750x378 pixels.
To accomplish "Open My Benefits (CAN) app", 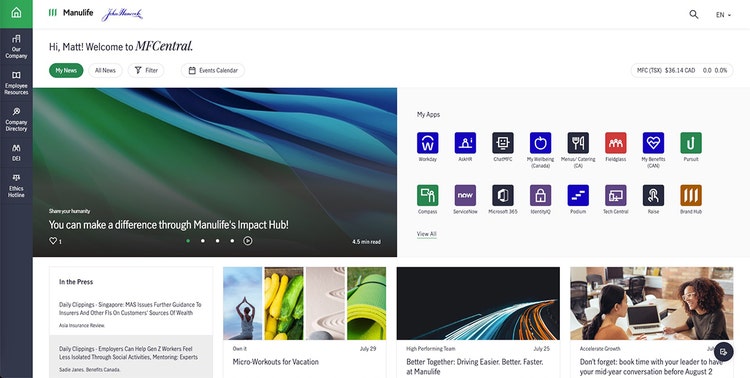I will point(653,143).
